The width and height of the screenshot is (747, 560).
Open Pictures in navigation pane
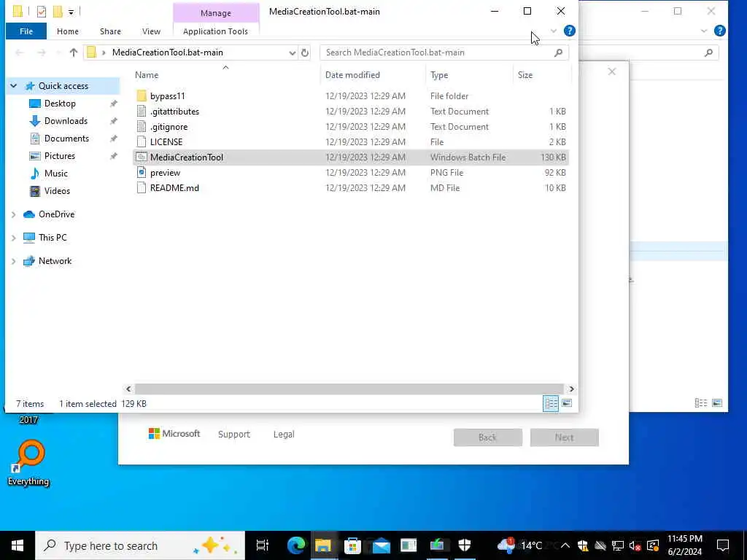tap(59, 156)
